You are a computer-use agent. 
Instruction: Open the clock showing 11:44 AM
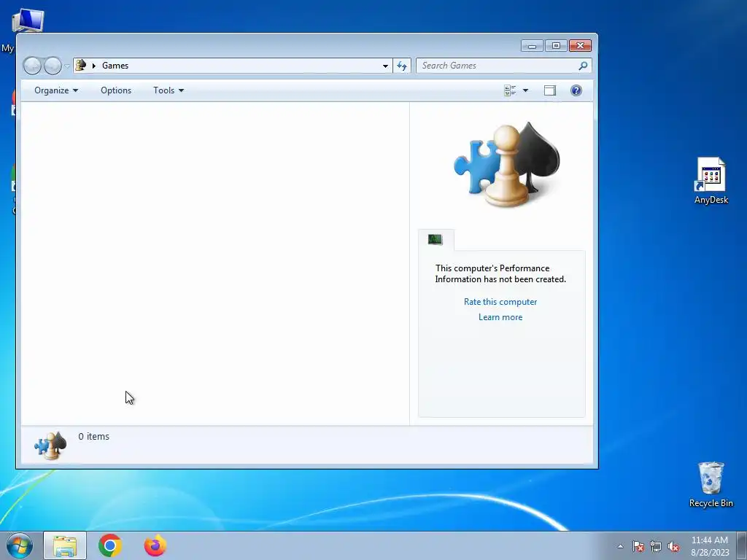click(x=710, y=546)
